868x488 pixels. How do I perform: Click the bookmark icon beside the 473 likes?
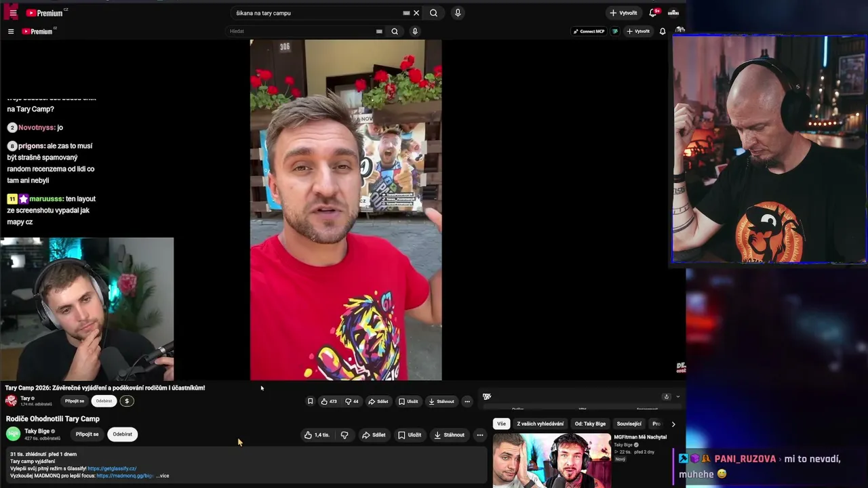coord(310,401)
